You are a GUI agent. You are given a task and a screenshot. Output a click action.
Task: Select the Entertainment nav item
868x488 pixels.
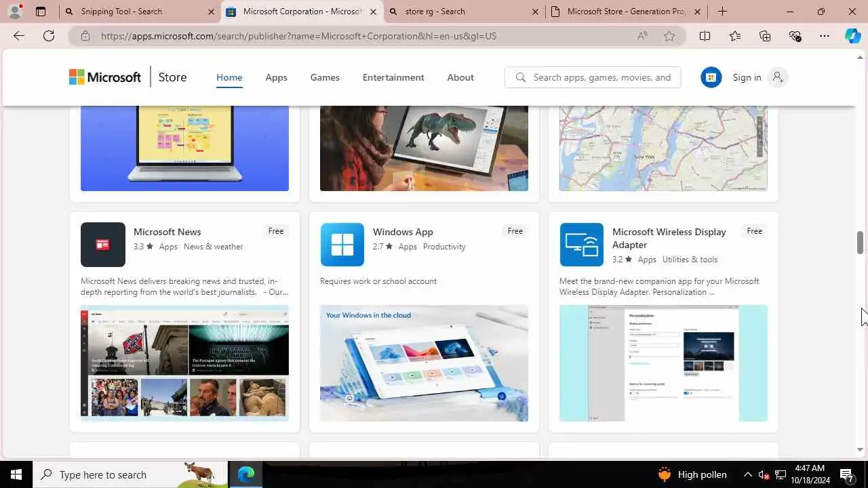click(393, 77)
